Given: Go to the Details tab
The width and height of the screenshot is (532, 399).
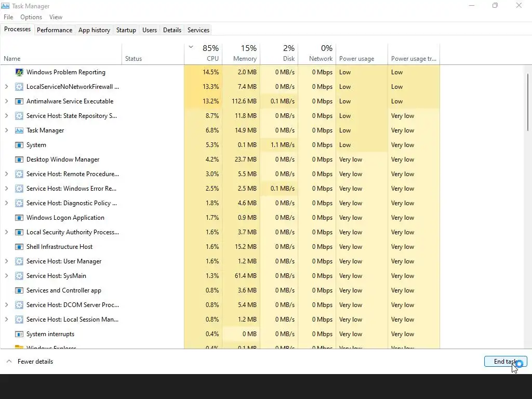Looking at the screenshot, I should [x=172, y=30].
